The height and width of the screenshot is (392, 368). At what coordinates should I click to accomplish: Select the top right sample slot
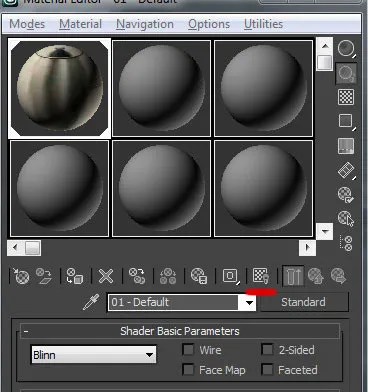click(x=264, y=88)
